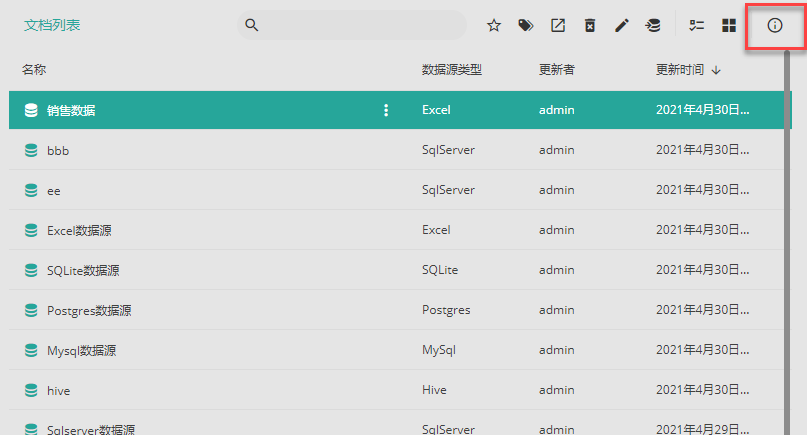This screenshot has height=435, width=807.
Task: Select the Excel数据源 document name
Action: point(79,231)
